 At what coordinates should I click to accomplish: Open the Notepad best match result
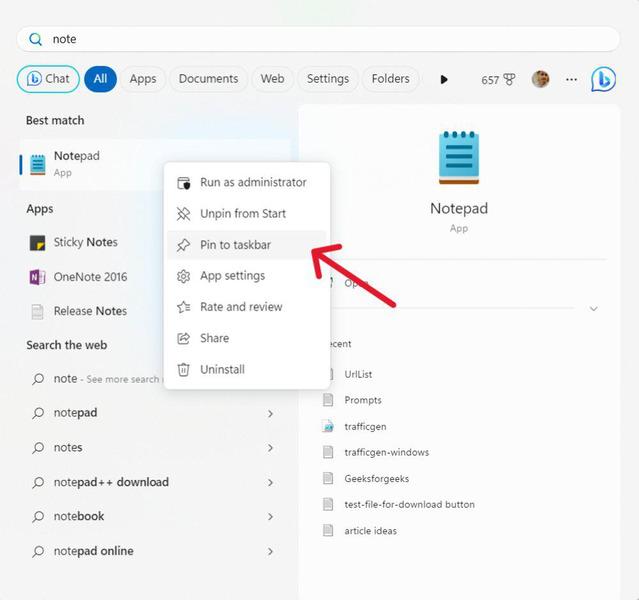coord(155,164)
